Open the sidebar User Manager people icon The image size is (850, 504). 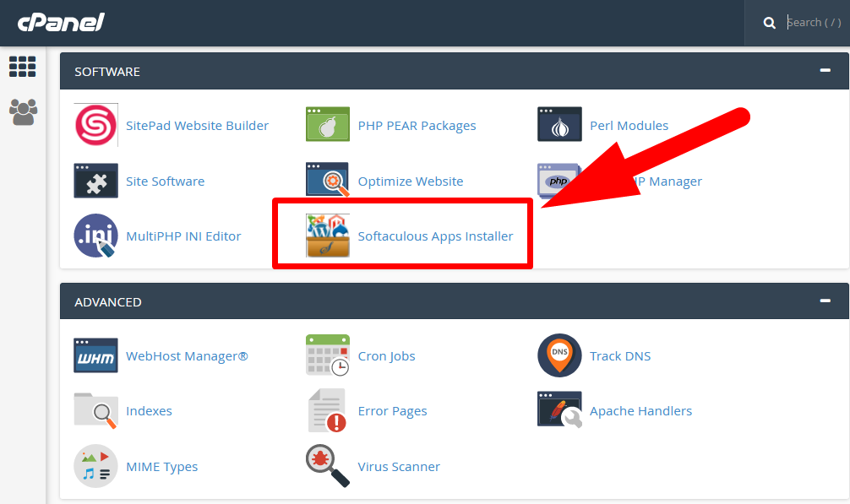tap(24, 112)
